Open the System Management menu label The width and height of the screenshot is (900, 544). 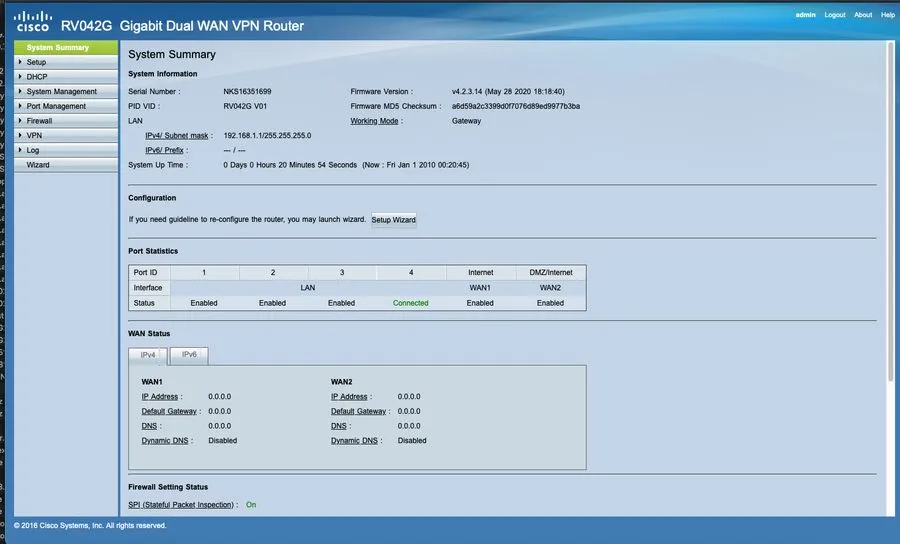pos(61,91)
